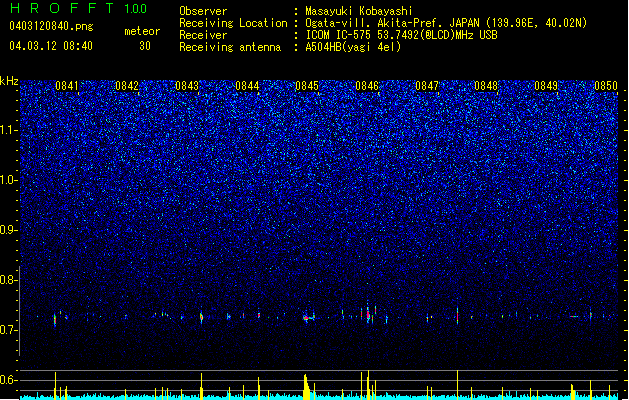
Task: Click the meteor count value 30
Action: click(x=145, y=46)
